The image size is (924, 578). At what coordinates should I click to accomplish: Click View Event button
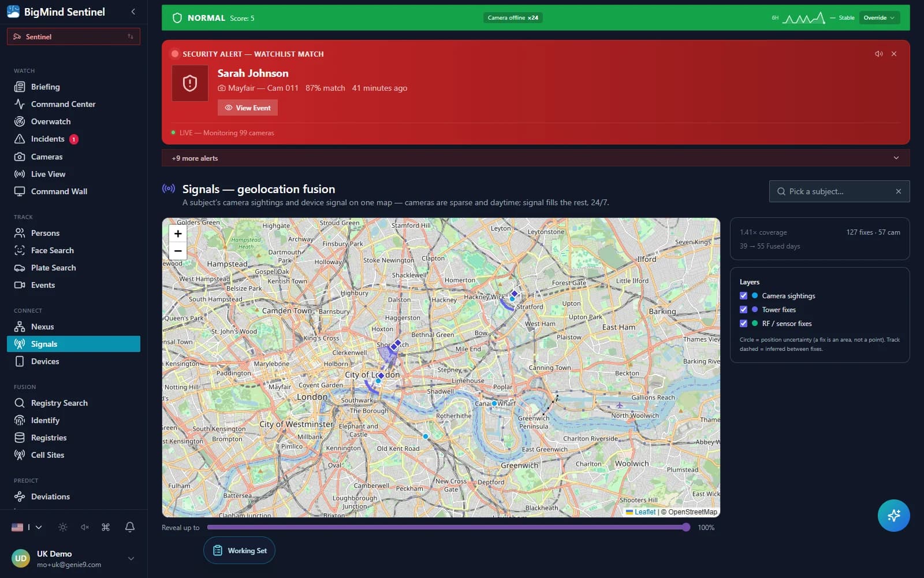248,108
